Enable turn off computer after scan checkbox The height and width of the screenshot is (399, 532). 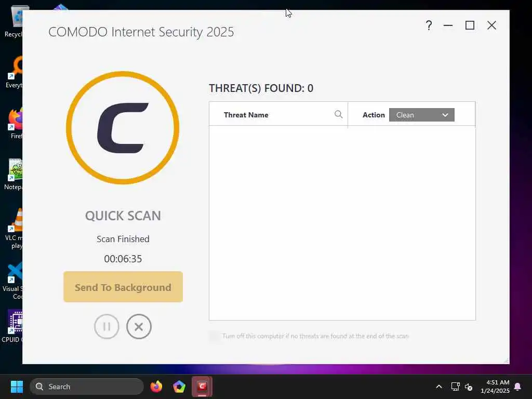tap(214, 336)
